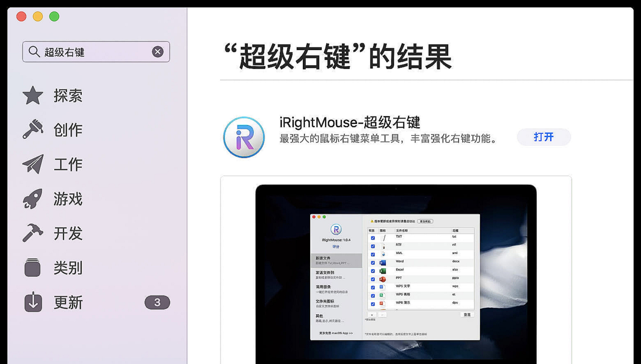Click the paintbrush icon next to 创作
The width and height of the screenshot is (641, 364).
[x=33, y=129]
